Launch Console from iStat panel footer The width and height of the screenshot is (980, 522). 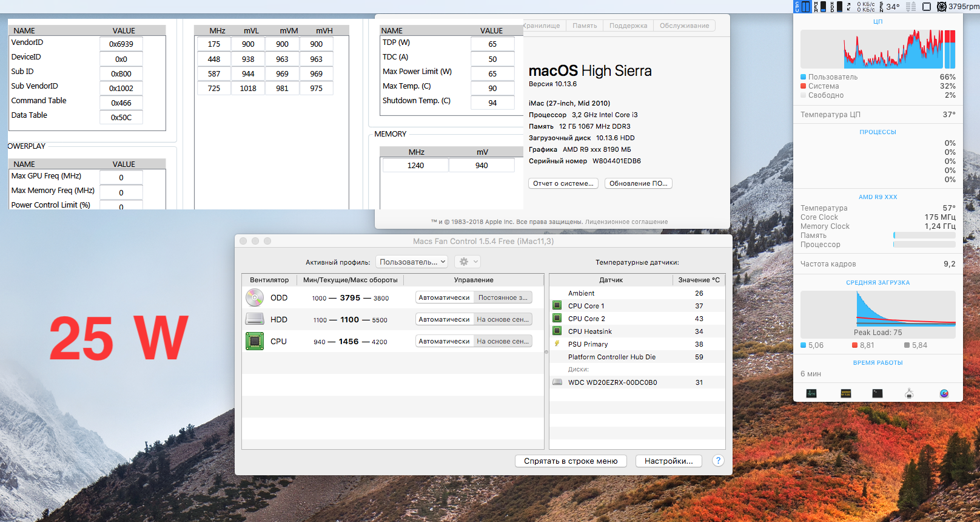coord(846,393)
